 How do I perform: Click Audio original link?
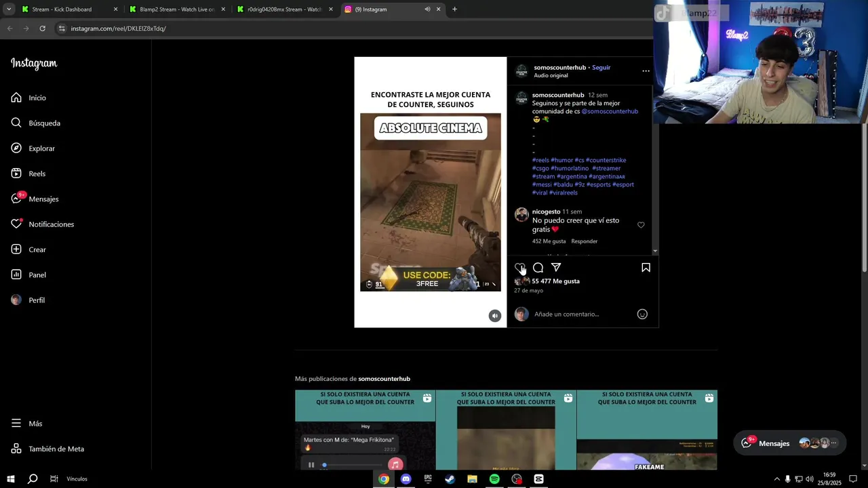551,75
